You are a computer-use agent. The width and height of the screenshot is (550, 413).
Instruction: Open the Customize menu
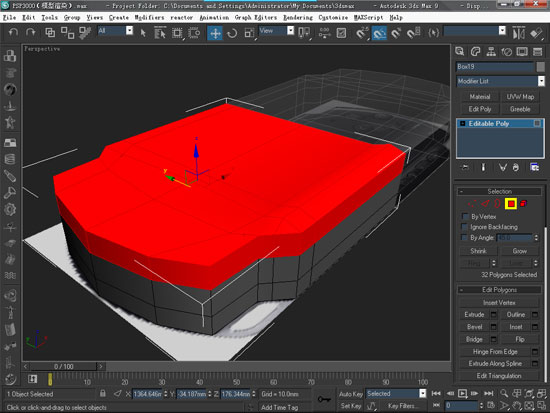coord(333,18)
